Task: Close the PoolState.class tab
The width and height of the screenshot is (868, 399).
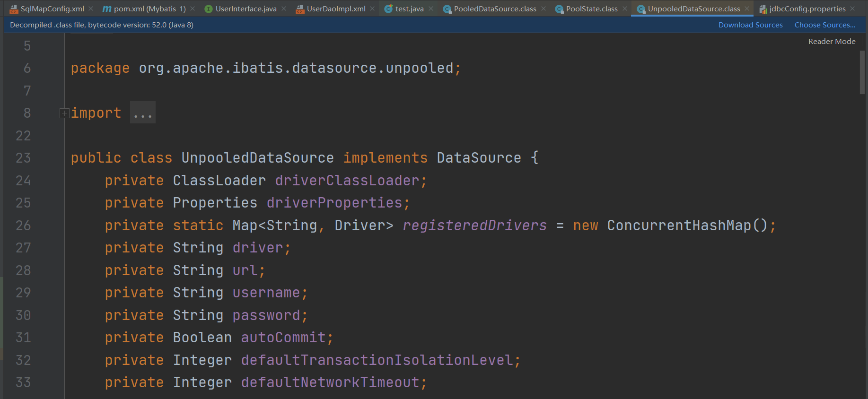Action: [625, 9]
